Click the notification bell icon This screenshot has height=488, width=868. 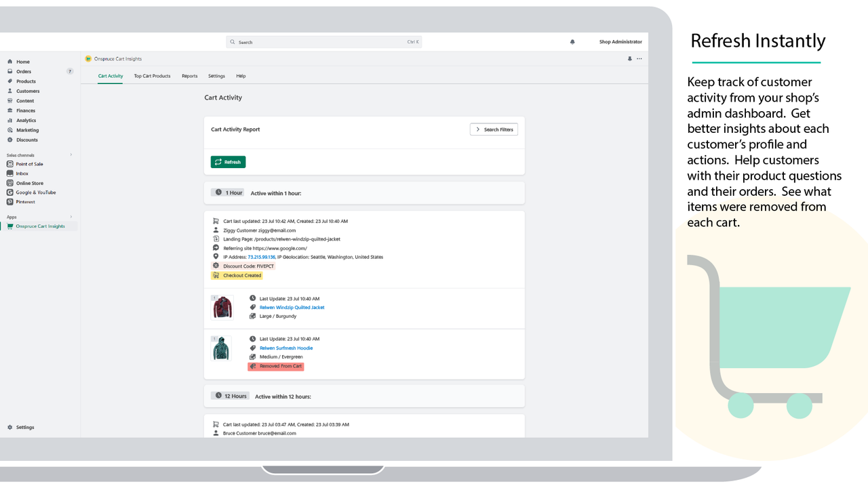pos(572,42)
